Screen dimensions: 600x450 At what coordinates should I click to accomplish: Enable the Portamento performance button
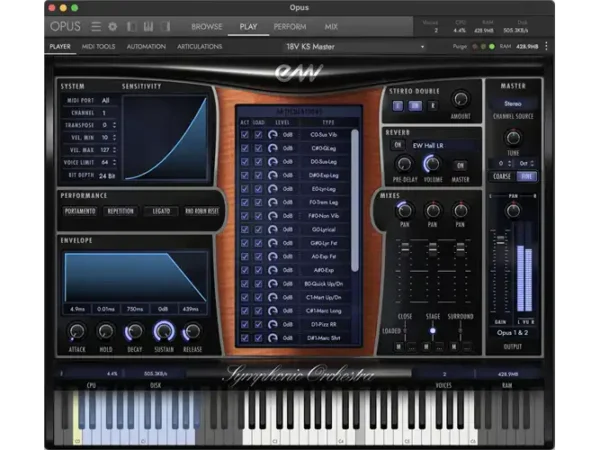tap(80, 211)
